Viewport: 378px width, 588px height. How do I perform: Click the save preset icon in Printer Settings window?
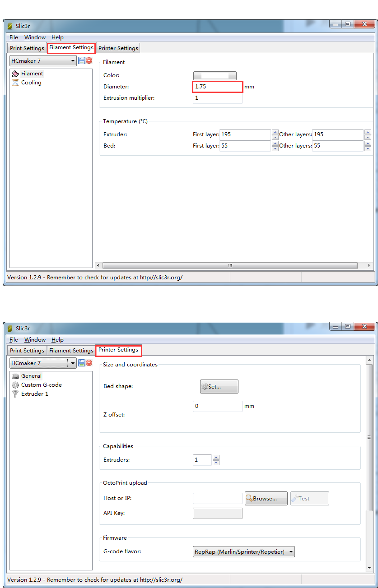(82, 363)
